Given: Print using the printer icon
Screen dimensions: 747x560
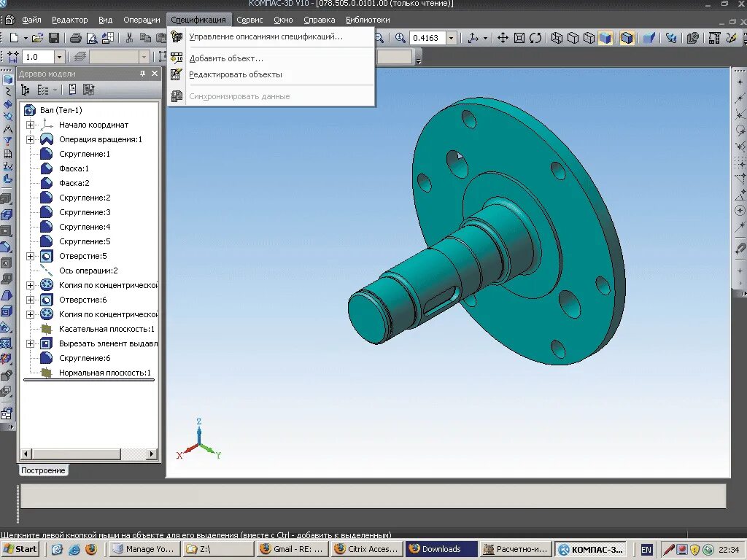Looking at the screenshot, I should (75, 38).
